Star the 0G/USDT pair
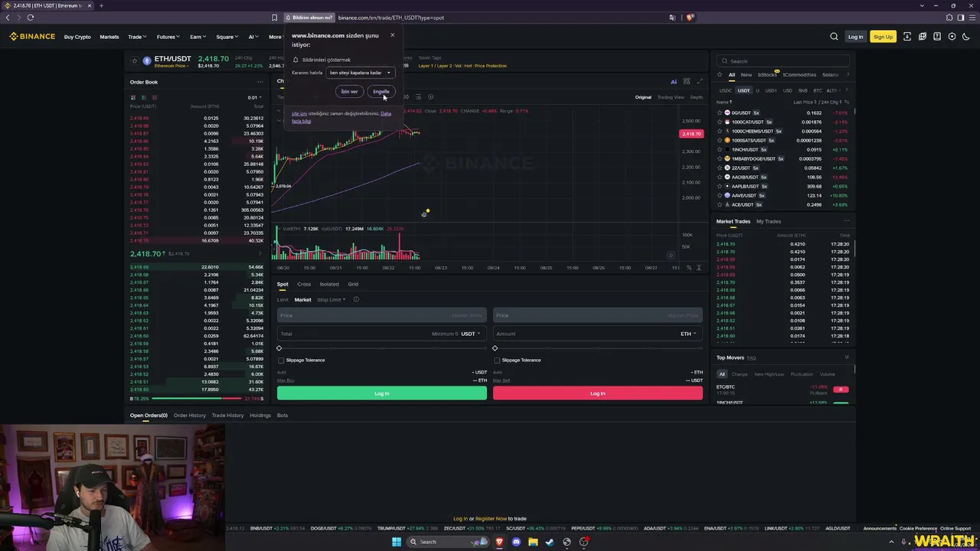Viewport: 980px width, 551px height. click(720, 112)
